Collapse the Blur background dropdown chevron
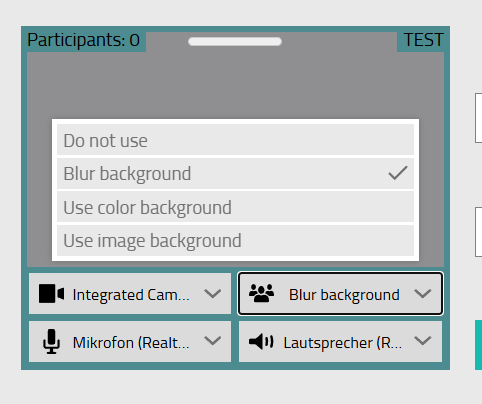The height and width of the screenshot is (404, 482). tap(423, 294)
